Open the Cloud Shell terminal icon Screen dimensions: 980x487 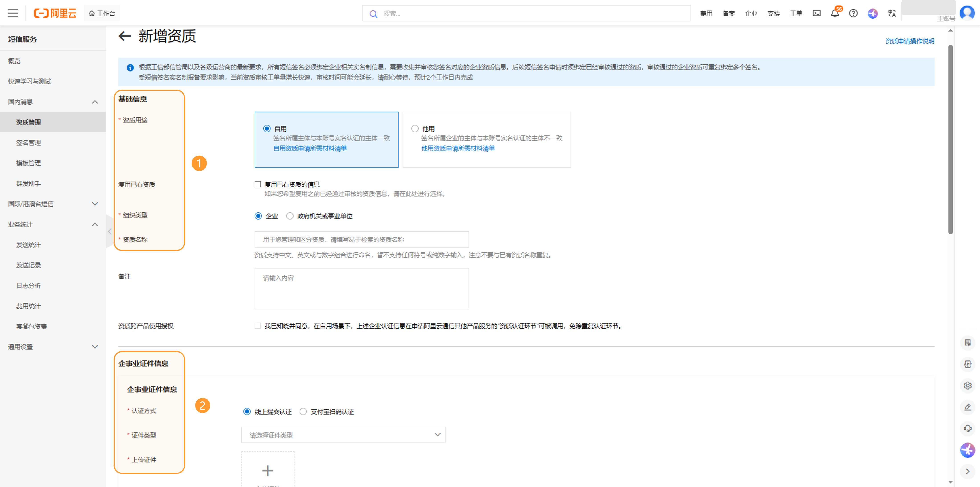point(817,13)
